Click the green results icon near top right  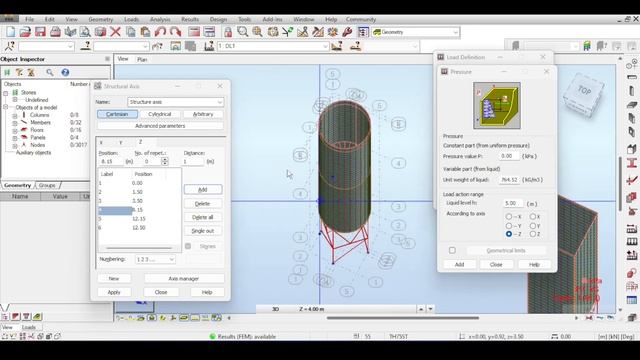[587, 46]
